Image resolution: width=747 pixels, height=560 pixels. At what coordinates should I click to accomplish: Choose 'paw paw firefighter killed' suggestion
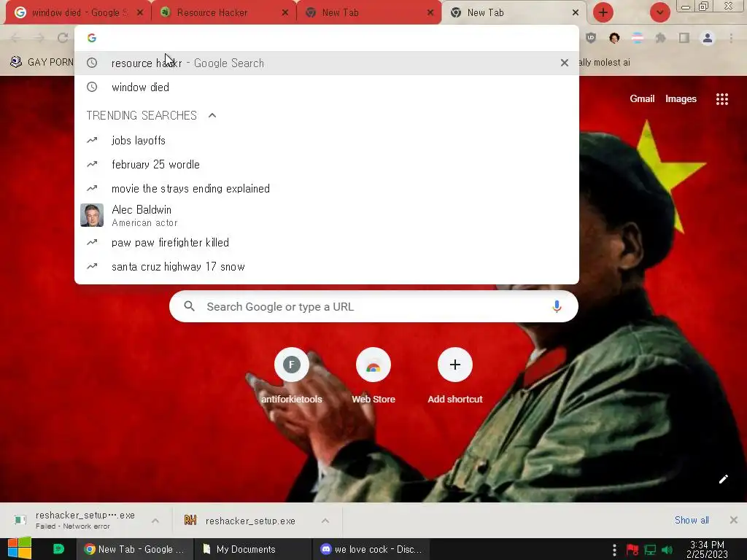click(x=327, y=242)
